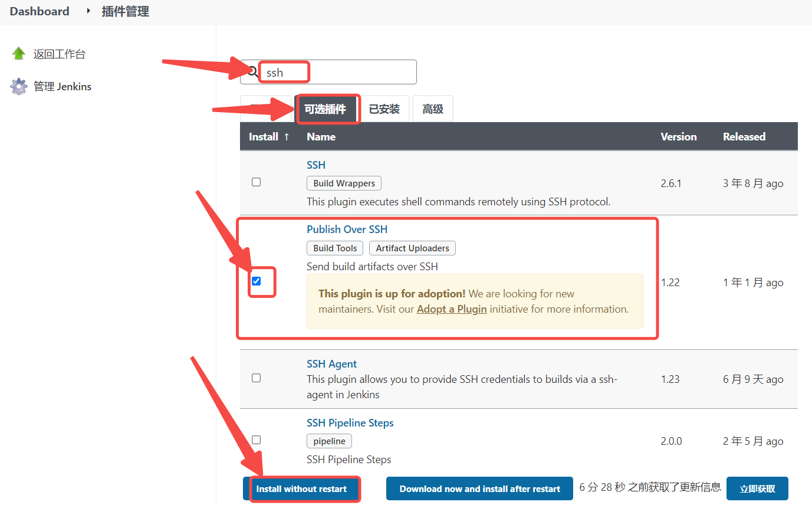Screen dimensions: 812x505
Task: Check the SSH plugin checkbox
Action: click(256, 182)
